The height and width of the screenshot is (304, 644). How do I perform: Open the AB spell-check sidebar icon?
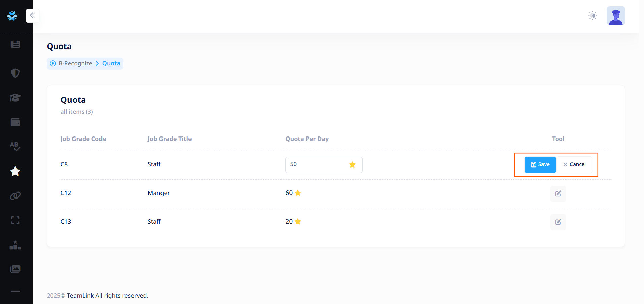tap(15, 146)
